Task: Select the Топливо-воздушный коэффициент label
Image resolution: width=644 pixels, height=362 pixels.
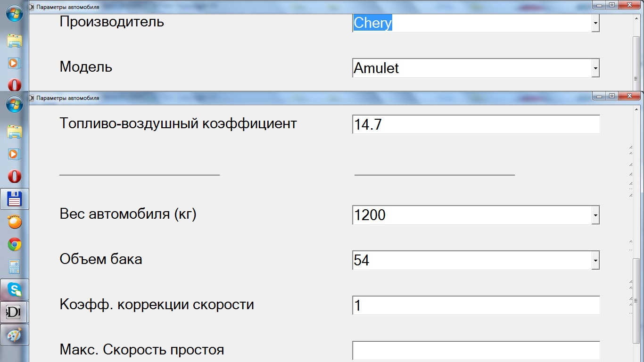Action: point(178,123)
